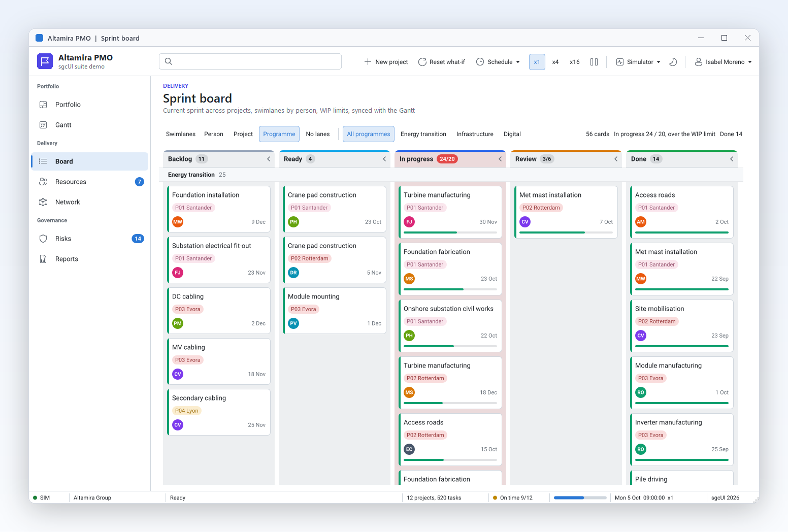
Task: Select Programme swimlane grouping
Action: [279, 134]
